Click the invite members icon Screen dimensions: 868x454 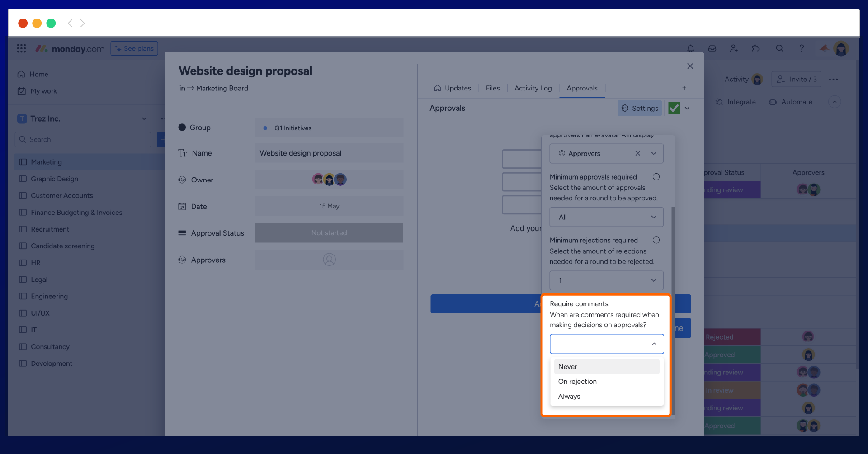[734, 48]
